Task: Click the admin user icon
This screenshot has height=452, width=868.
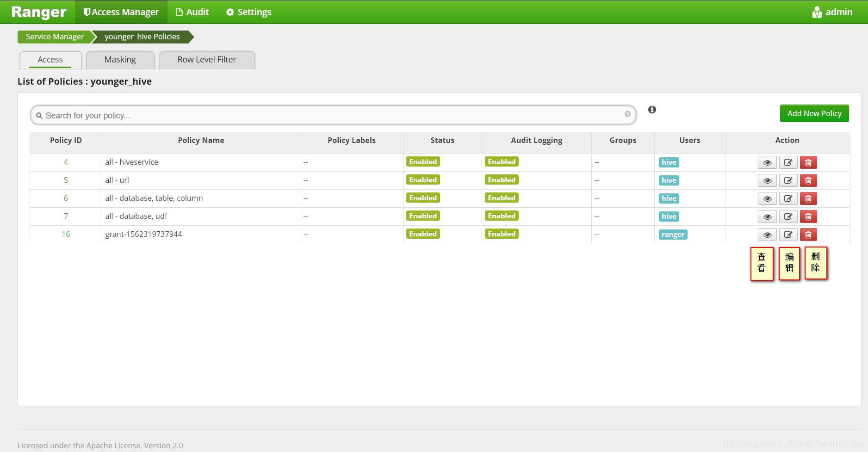Action: point(817,12)
